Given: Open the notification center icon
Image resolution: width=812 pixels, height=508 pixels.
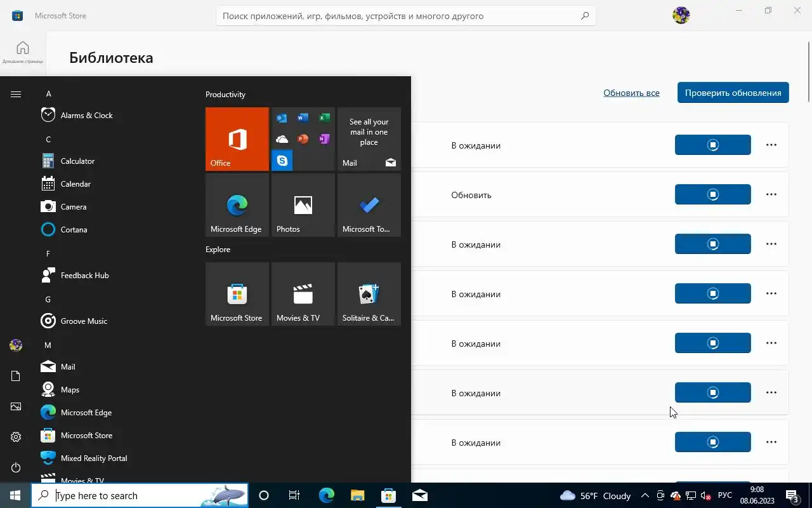Looking at the screenshot, I should (792, 495).
